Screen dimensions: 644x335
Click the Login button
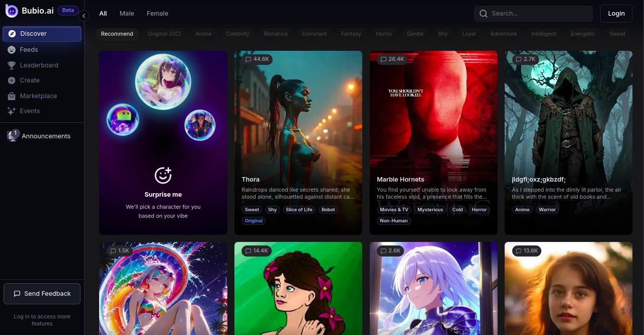pos(616,14)
